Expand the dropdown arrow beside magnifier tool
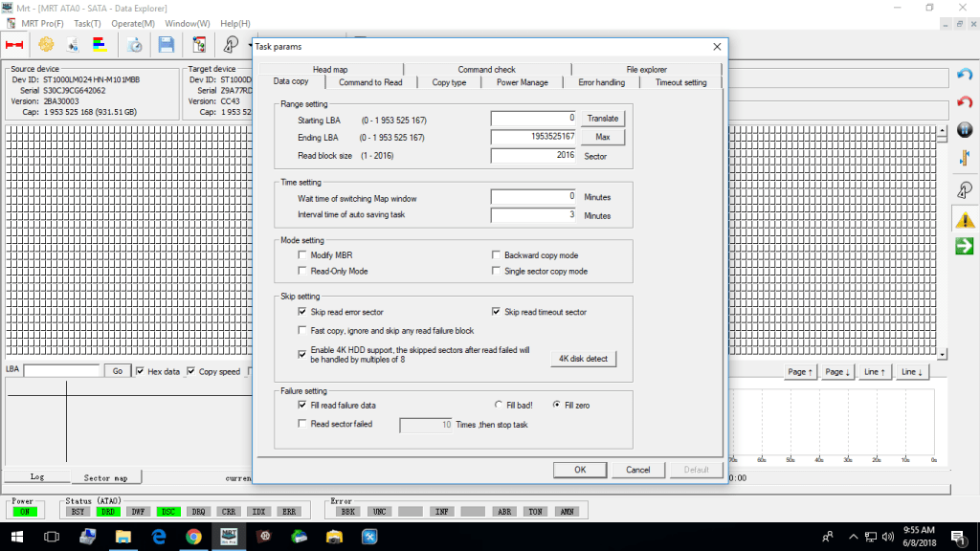 pos(250,44)
